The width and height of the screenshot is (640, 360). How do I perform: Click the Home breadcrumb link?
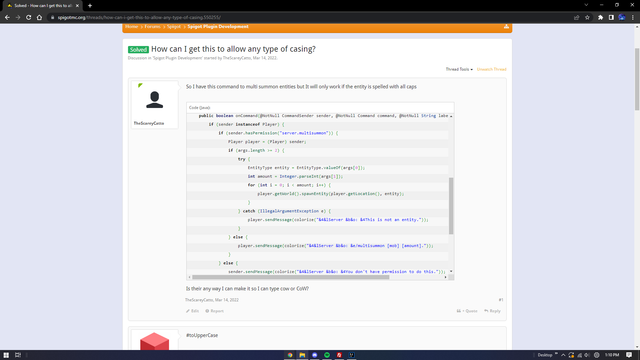click(131, 27)
